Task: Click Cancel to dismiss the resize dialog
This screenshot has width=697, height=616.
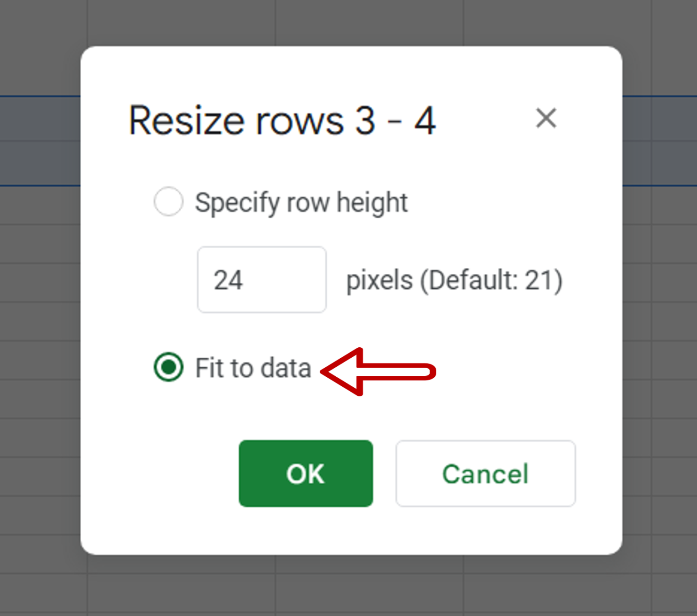Action: coord(485,473)
